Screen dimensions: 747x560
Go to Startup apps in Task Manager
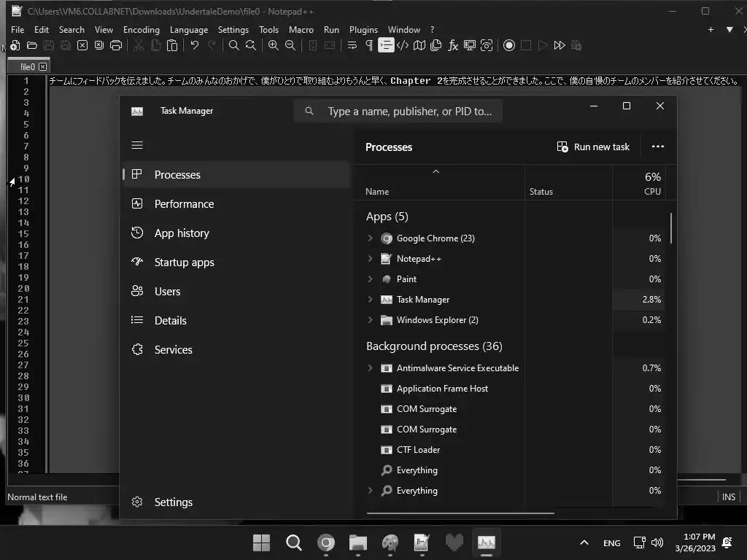(237, 262)
